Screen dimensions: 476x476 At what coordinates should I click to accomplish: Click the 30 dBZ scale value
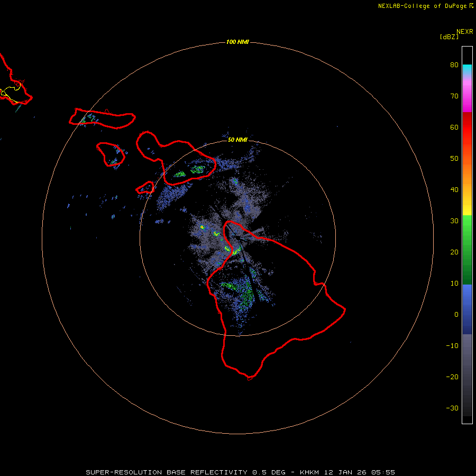coord(454,221)
